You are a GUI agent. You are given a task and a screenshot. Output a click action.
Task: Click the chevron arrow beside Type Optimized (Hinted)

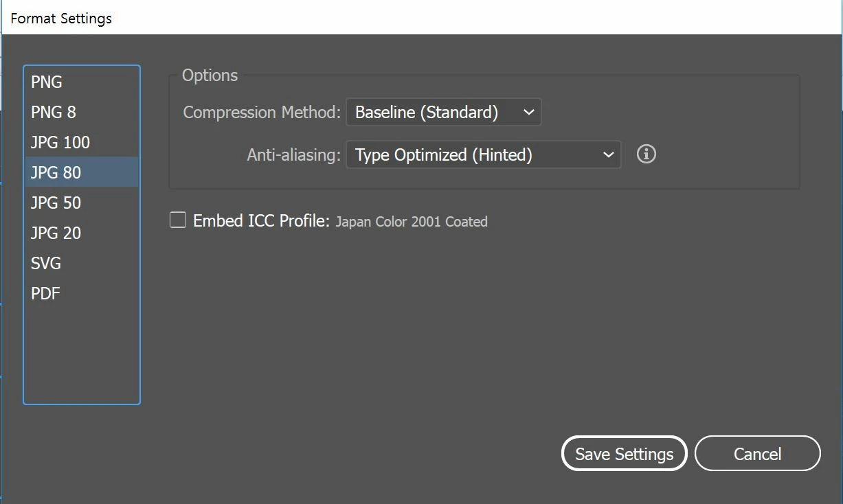point(607,155)
